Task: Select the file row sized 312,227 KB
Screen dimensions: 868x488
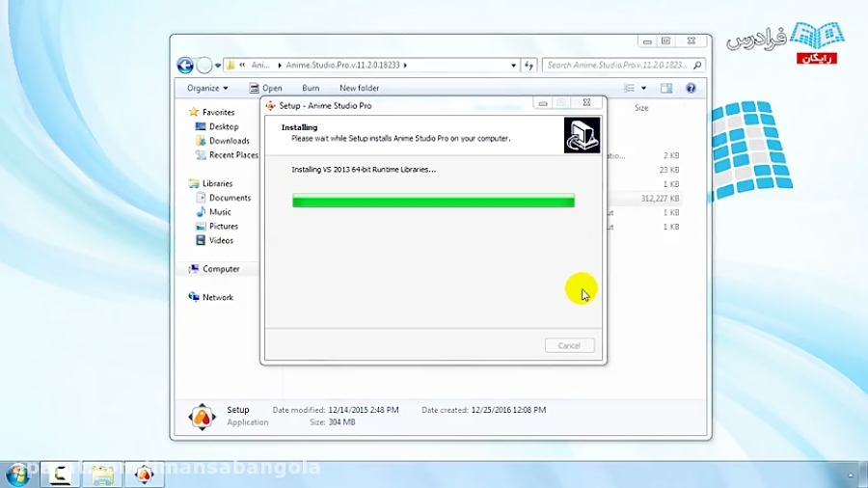Action: tap(643, 199)
